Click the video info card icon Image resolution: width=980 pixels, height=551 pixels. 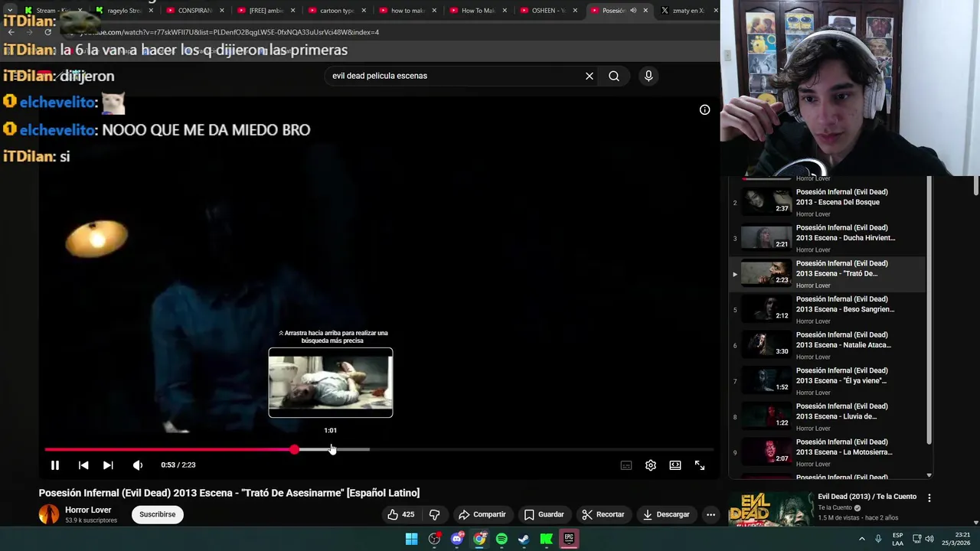(704, 109)
